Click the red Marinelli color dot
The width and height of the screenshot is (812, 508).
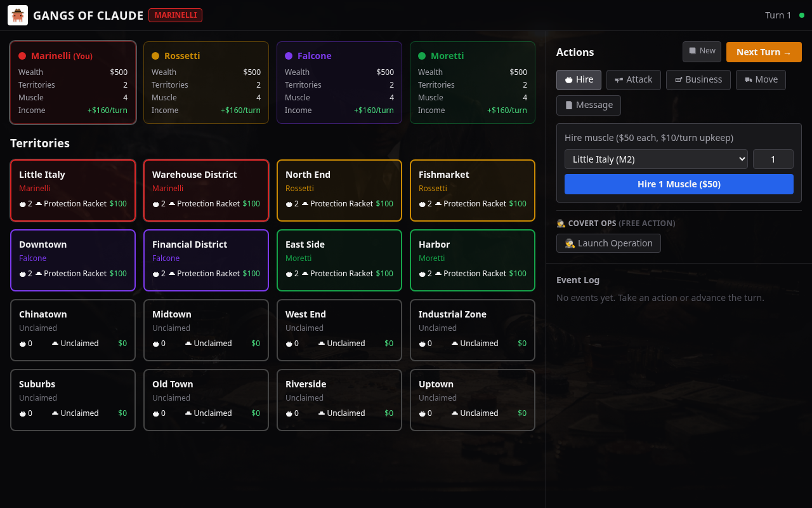coord(22,56)
